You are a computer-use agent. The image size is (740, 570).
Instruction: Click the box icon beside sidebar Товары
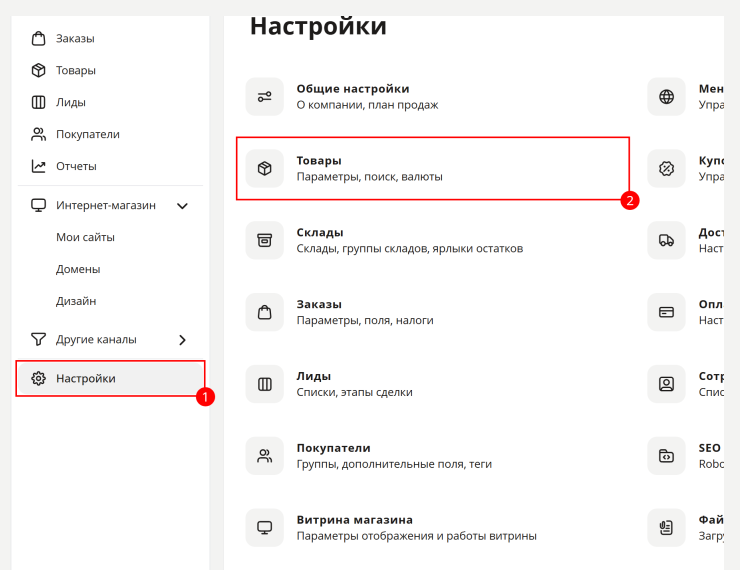[x=39, y=70]
